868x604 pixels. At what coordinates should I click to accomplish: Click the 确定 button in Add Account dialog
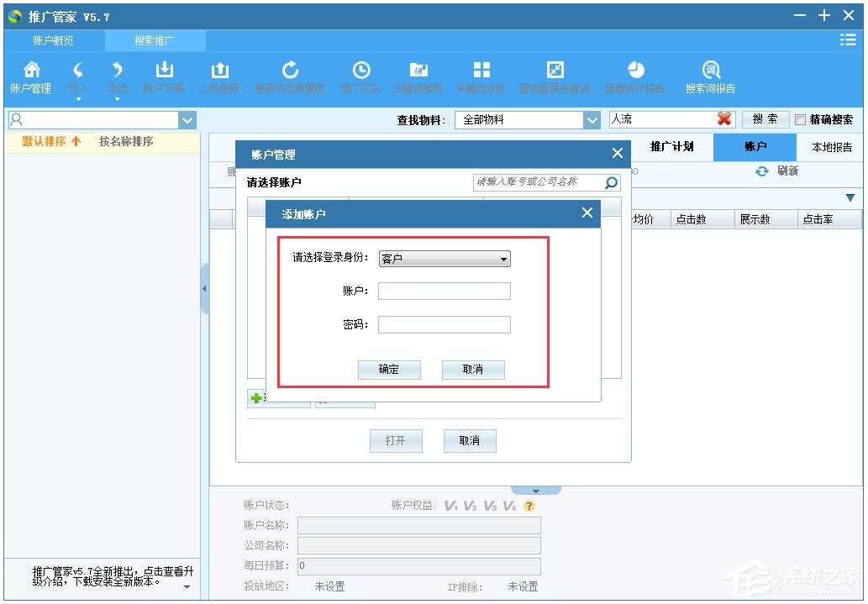(389, 370)
